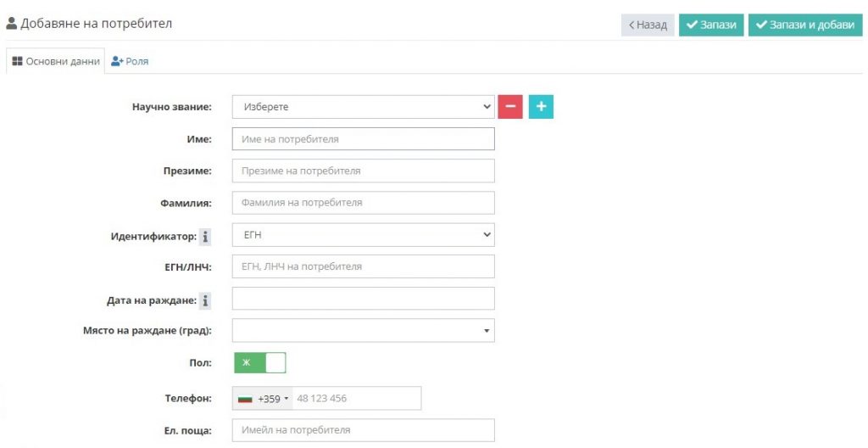Image resolution: width=868 pixels, height=448 pixels.
Task: Click into the Фамилия input field
Action: click(x=363, y=203)
